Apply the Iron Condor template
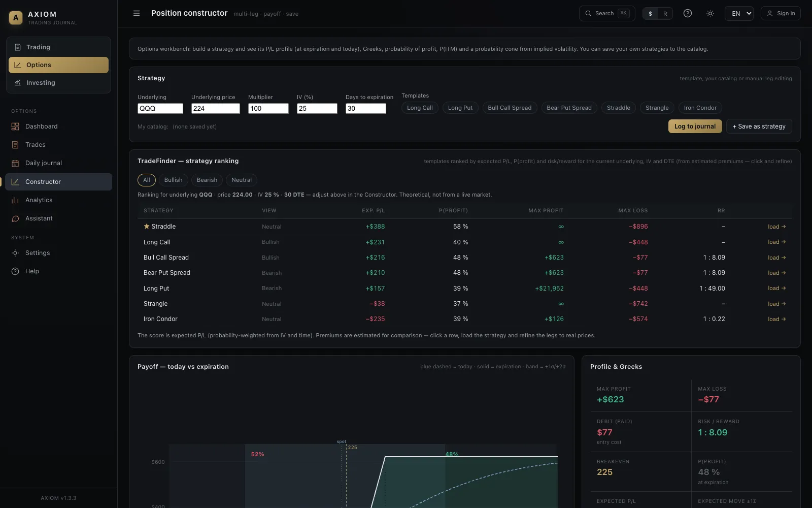The height and width of the screenshot is (508, 812). 700,108
